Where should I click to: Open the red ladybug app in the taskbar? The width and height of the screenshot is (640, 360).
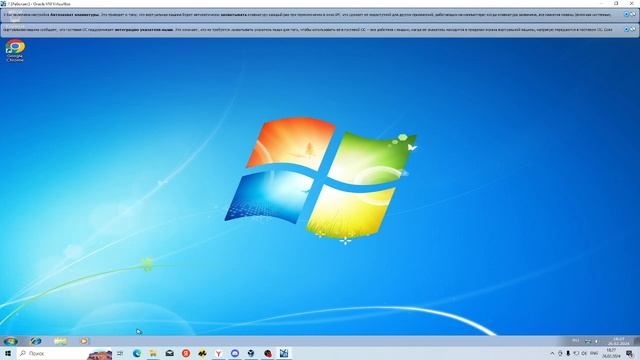coord(268,353)
